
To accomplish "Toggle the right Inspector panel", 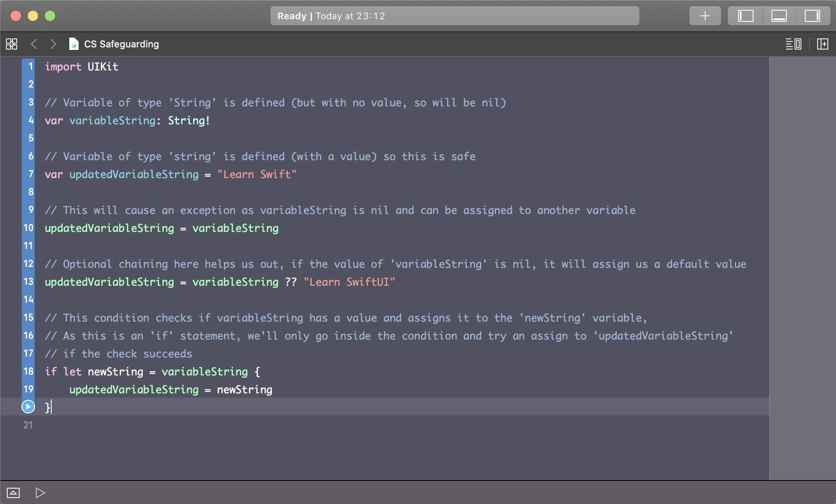I will pos(812,16).
